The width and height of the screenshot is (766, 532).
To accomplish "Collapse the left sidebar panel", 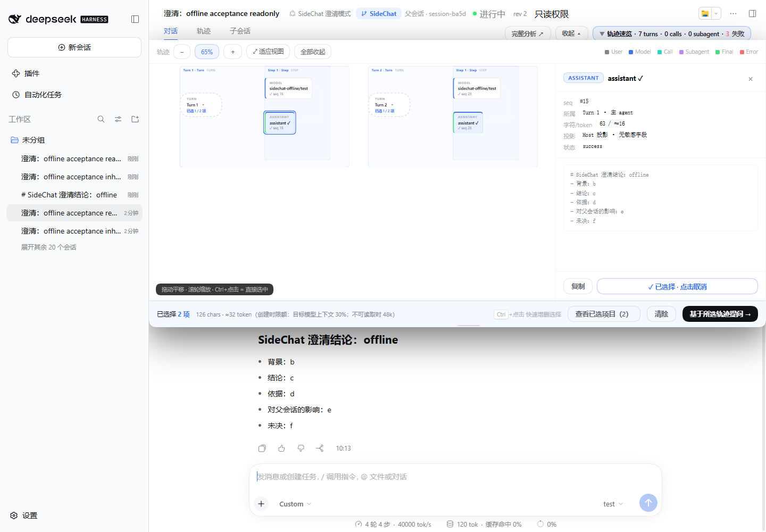I will (x=135, y=19).
